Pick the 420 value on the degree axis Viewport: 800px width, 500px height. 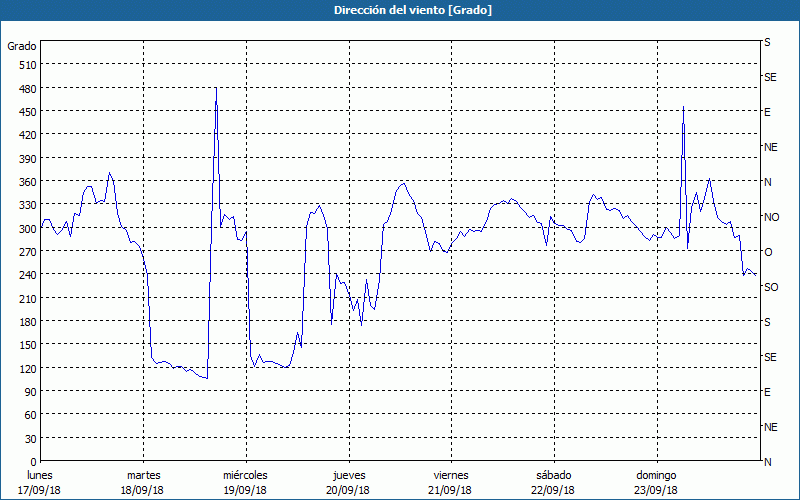(x=28, y=135)
